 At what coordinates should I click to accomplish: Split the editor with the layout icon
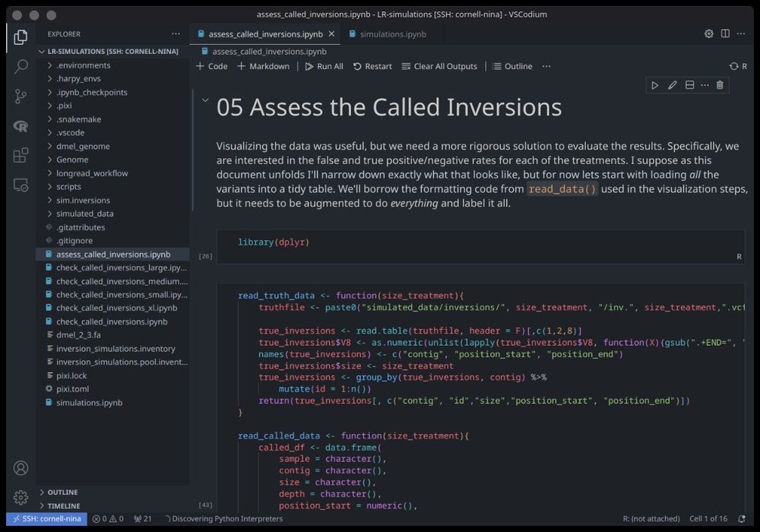click(x=725, y=33)
